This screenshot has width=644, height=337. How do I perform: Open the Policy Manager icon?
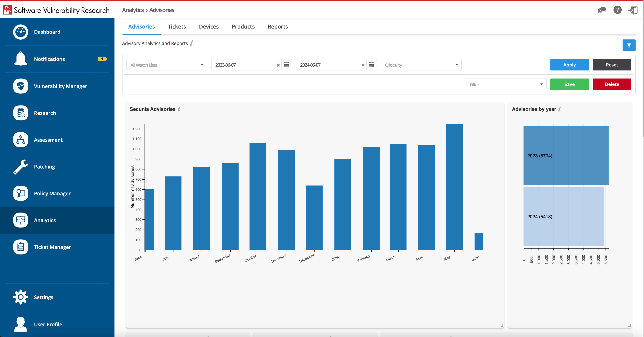click(x=20, y=193)
